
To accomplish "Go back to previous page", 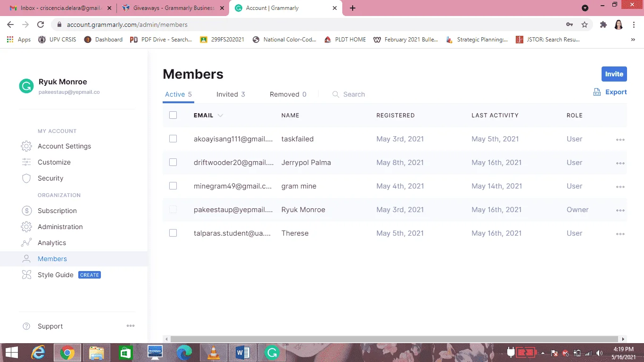I will coord(10,25).
